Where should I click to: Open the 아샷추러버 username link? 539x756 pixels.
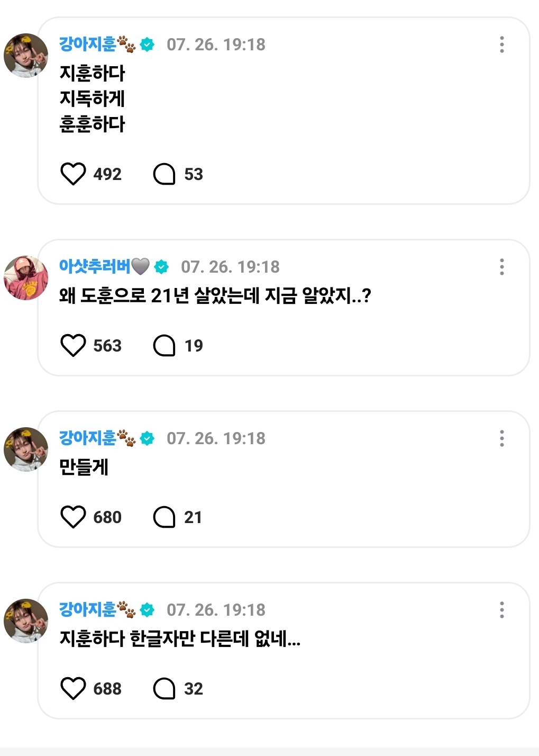tap(95, 266)
